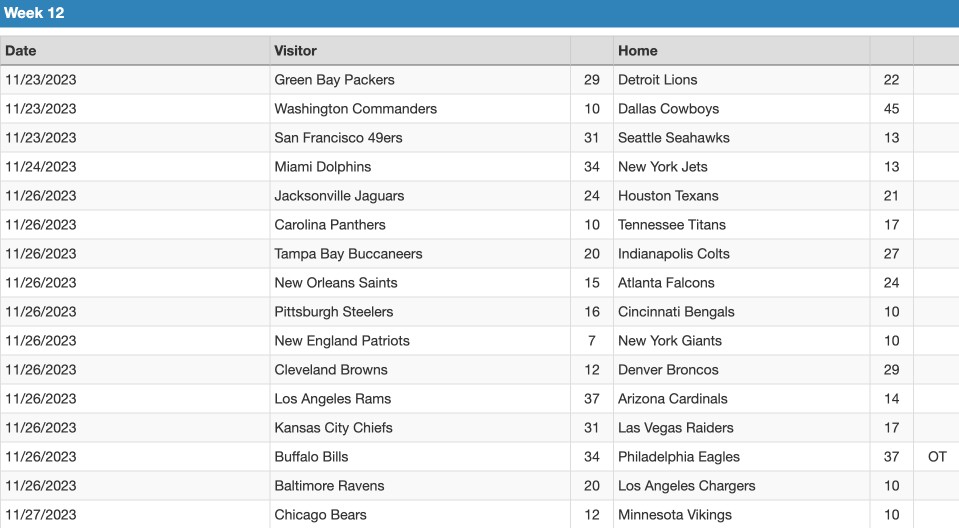Open the Green Bay Packers team link
The image size is (959, 528).
tap(335, 80)
